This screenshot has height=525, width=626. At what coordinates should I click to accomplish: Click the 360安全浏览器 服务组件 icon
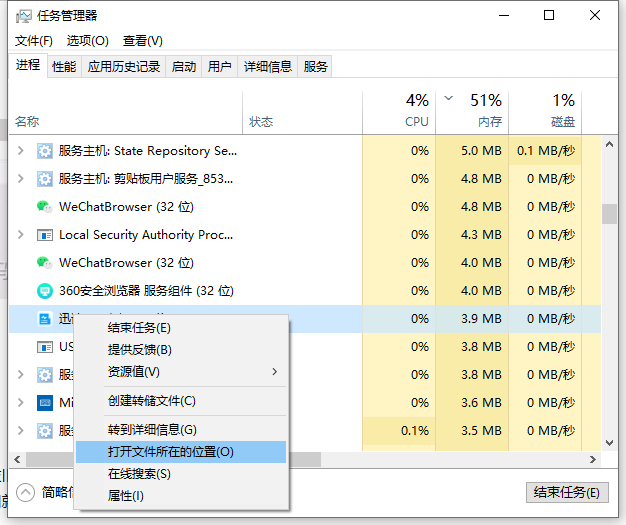click(45, 291)
